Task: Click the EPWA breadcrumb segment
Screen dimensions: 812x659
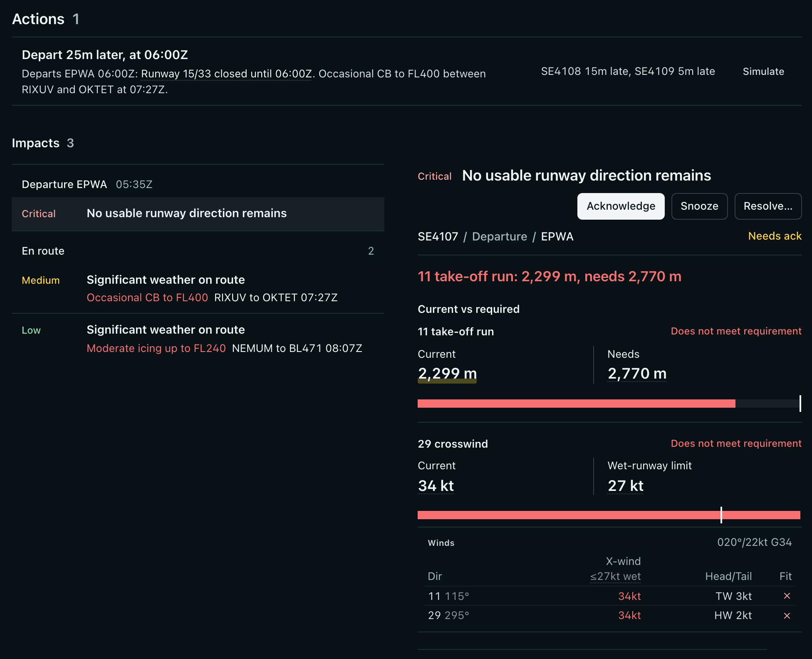Action: pos(557,236)
